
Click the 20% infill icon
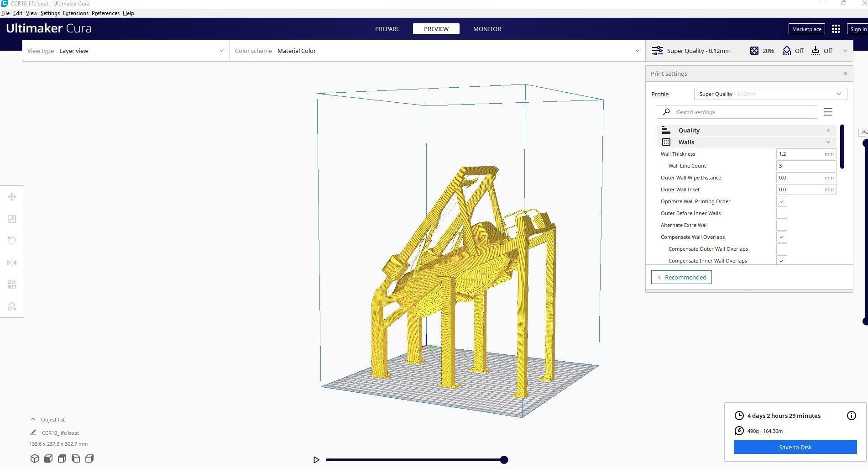click(x=754, y=51)
